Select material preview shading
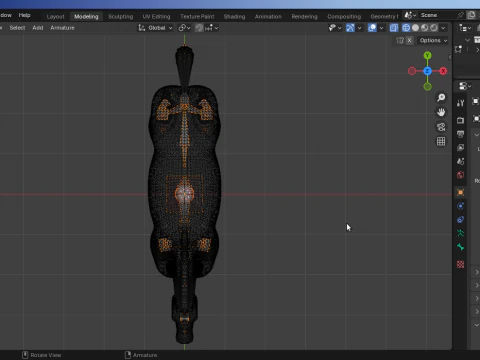This screenshot has height=360, width=480. coord(424,28)
